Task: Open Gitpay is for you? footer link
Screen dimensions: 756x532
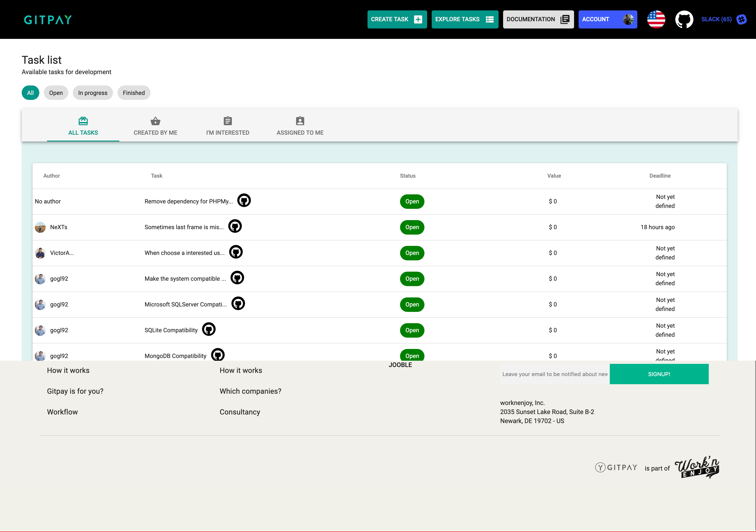Action: [75, 391]
